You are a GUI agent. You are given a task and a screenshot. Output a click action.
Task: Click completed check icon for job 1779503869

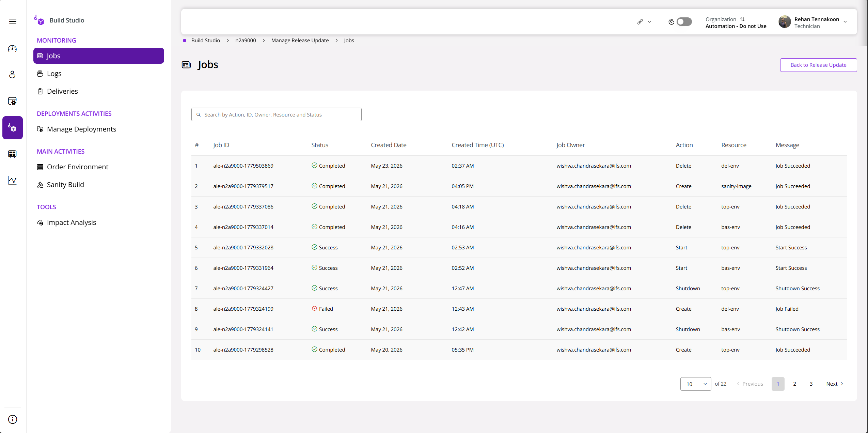pos(314,166)
